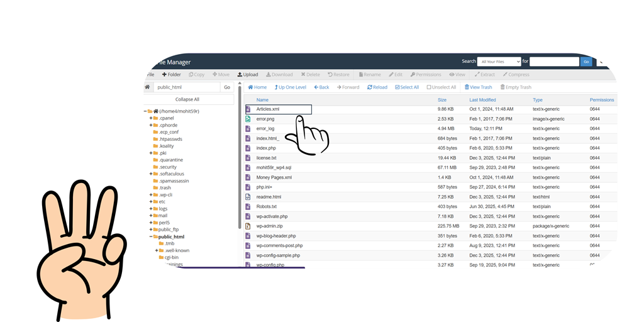Click the folder tree vertical scrollbar
644x322 pixels.
click(239, 164)
